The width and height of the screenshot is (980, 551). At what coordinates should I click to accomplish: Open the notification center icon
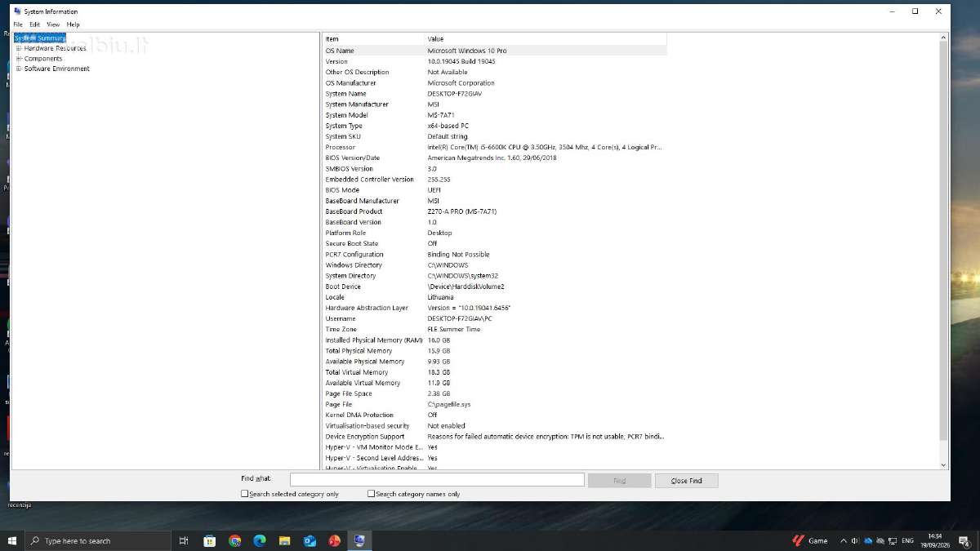point(964,540)
